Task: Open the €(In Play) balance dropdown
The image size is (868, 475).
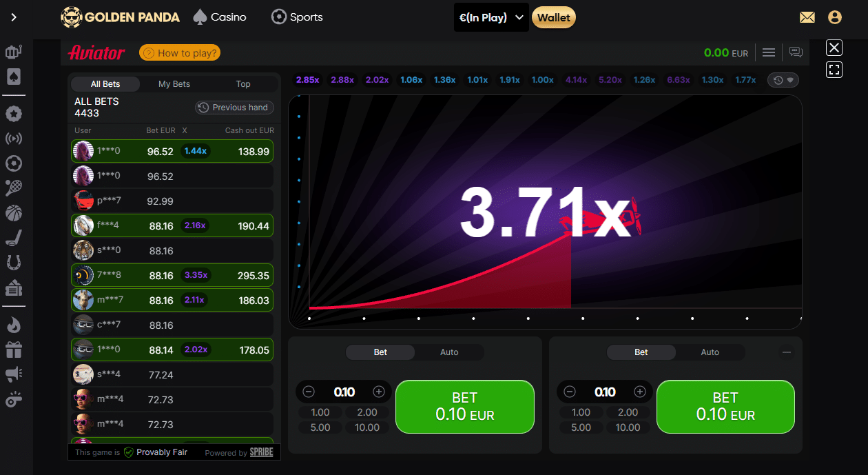Action: pos(491,17)
